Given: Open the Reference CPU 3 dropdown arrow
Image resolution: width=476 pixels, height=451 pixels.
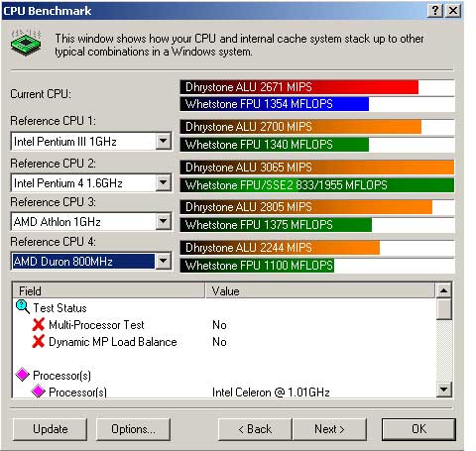Looking at the screenshot, I should (163, 221).
